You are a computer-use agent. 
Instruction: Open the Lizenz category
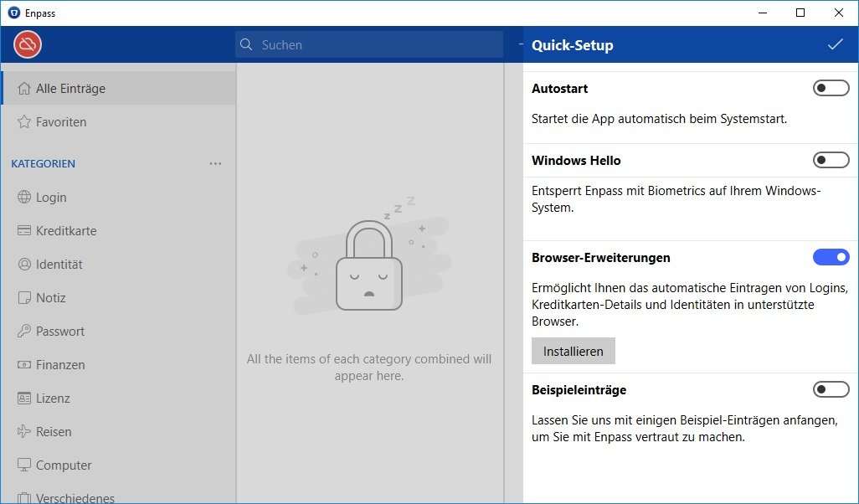point(53,399)
